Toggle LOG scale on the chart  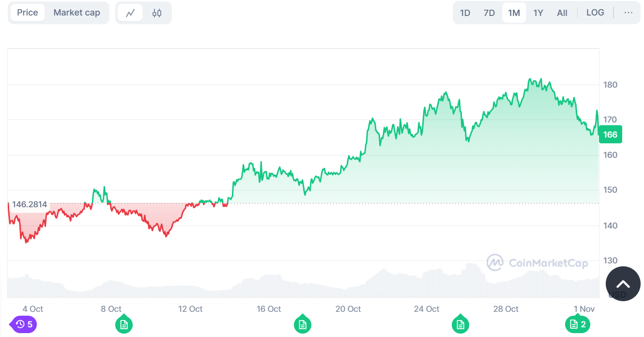(595, 13)
